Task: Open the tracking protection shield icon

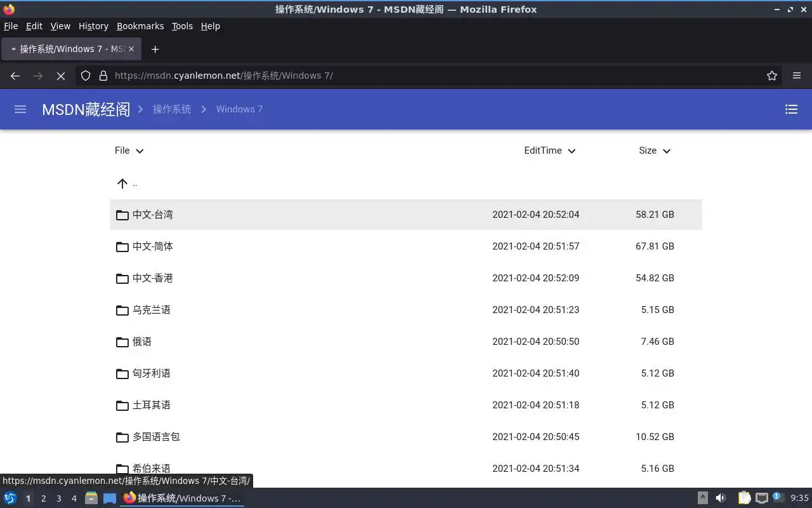Action: pos(86,76)
